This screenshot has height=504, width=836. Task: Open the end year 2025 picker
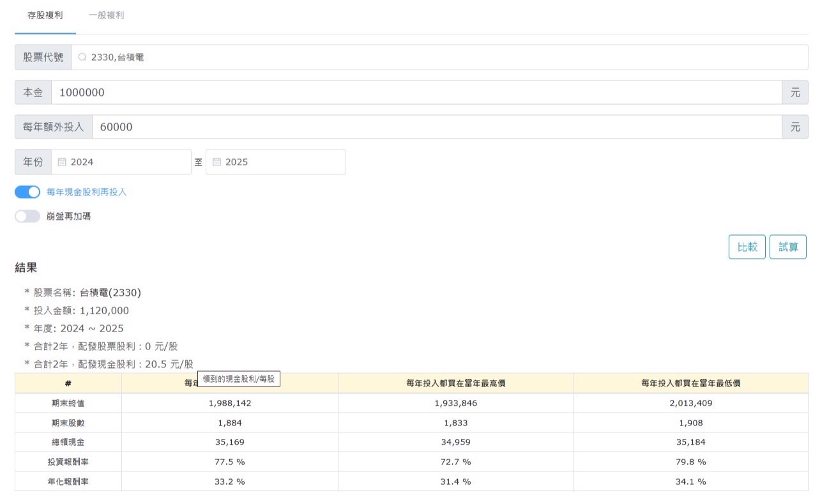pos(281,162)
